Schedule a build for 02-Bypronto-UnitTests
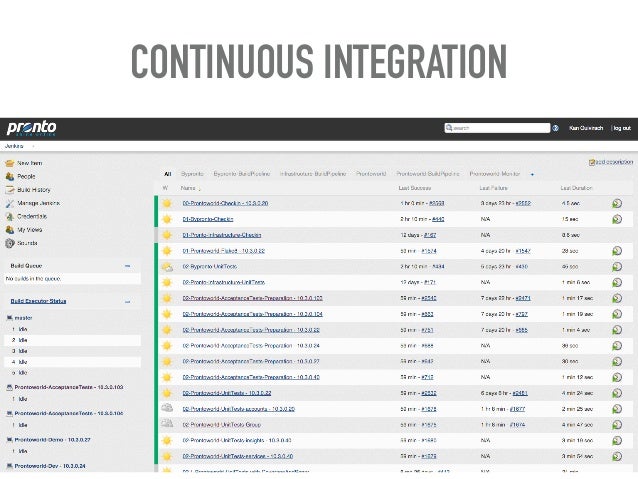Image resolution: width=638 pixels, height=479 pixels. (x=617, y=267)
